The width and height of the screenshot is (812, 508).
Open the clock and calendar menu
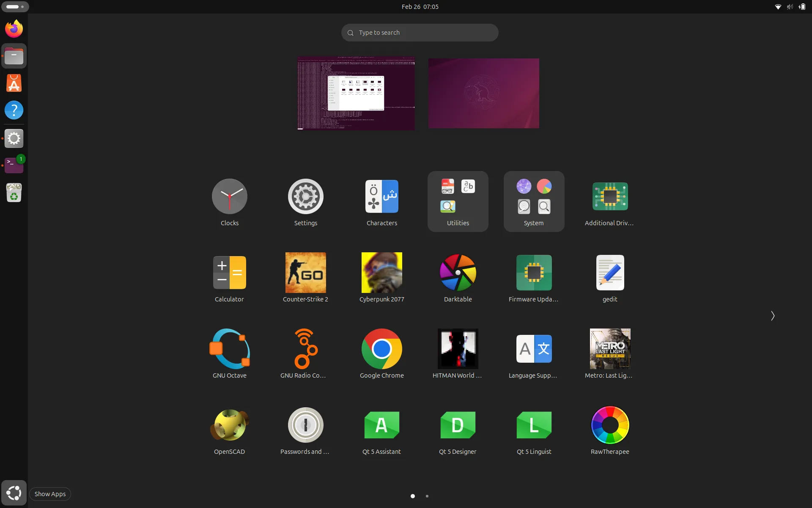click(x=420, y=7)
